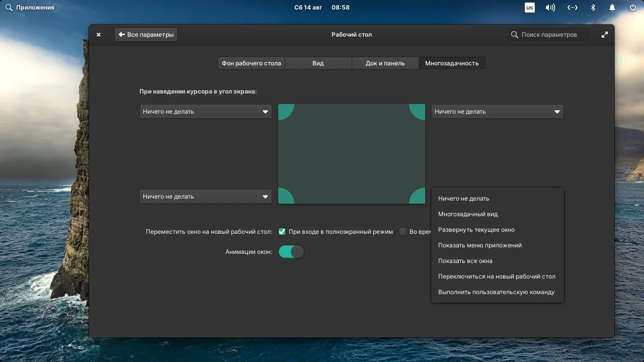
Task: Open the bottom-left hot corner action dropdown
Action: [205, 196]
